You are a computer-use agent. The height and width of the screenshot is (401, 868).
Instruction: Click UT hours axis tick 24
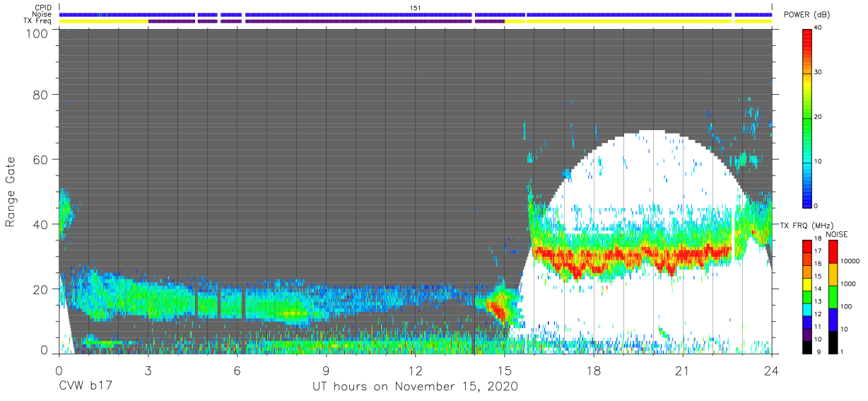772,371
